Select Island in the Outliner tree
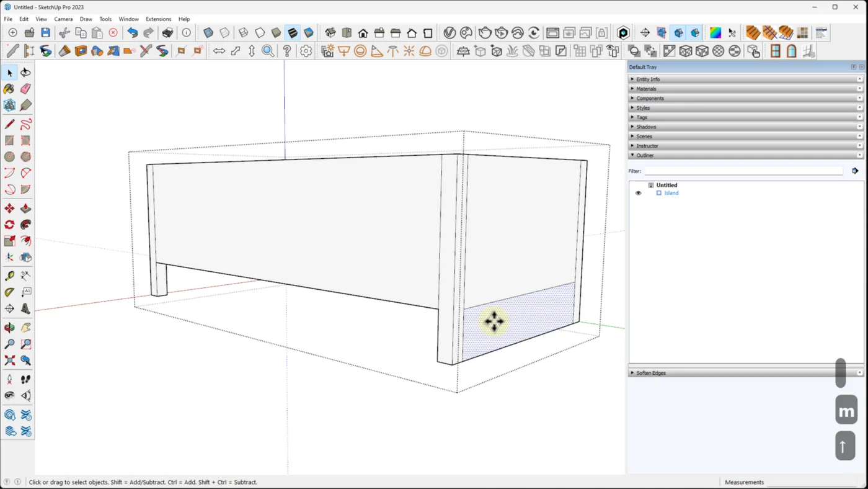868x489 pixels. pos(671,193)
